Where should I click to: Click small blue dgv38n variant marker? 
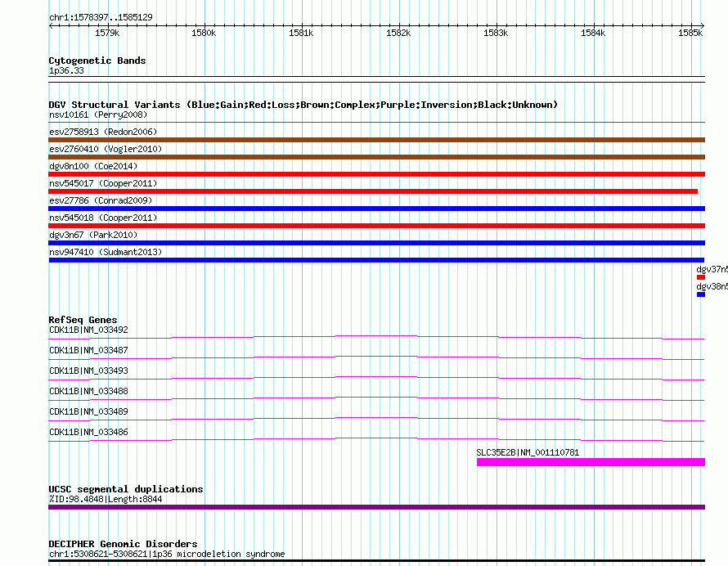click(701, 294)
